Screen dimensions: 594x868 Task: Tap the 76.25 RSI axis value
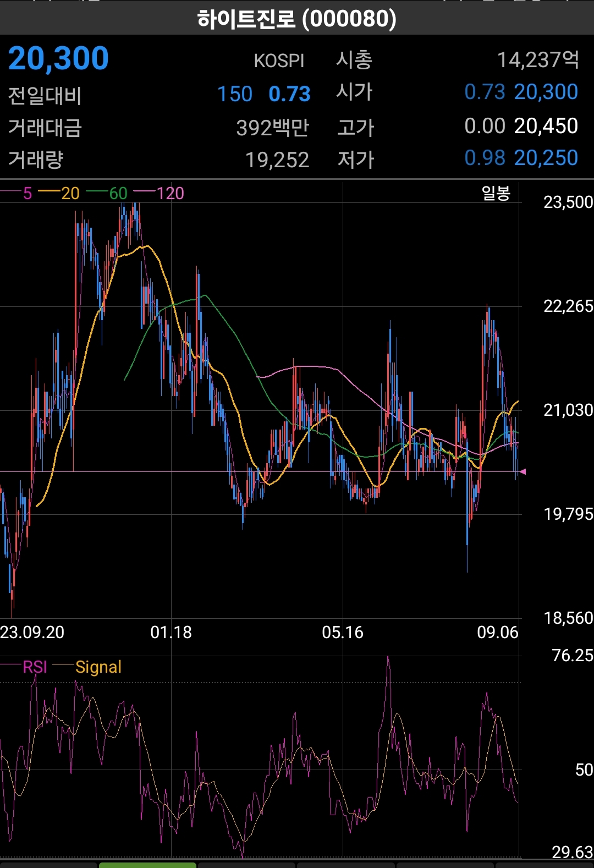pyautogui.click(x=573, y=656)
